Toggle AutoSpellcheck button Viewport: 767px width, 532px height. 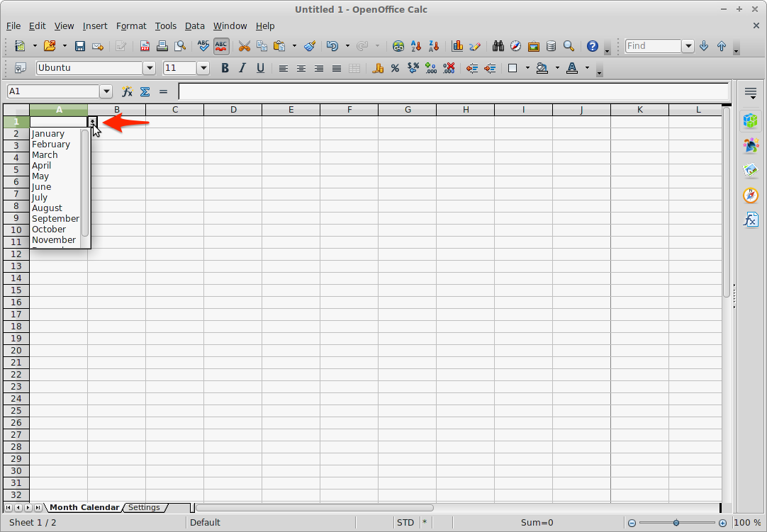221,46
